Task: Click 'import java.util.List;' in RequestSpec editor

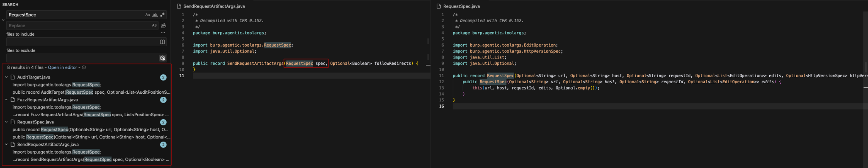Action: [479, 57]
